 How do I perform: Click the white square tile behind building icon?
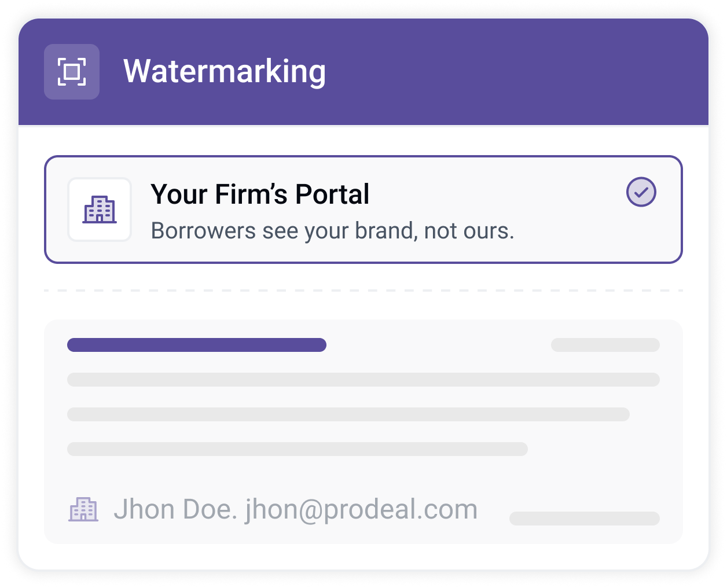(x=100, y=210)
